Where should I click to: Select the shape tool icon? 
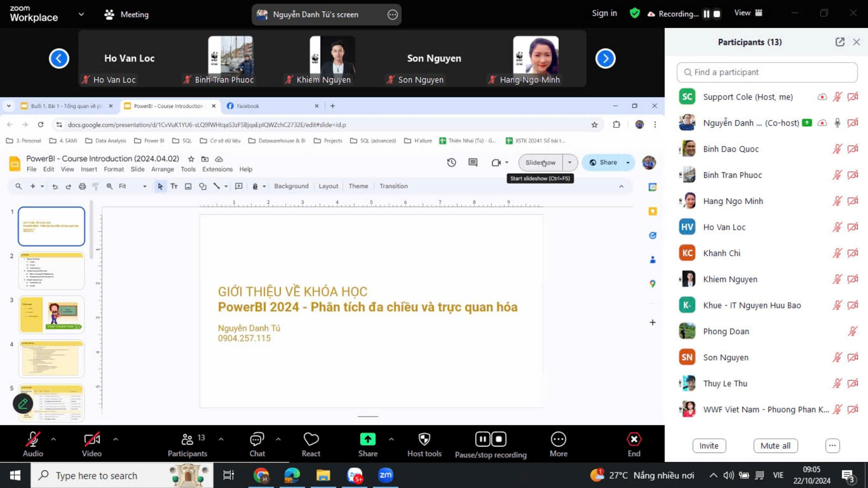(x=203, y=186)
